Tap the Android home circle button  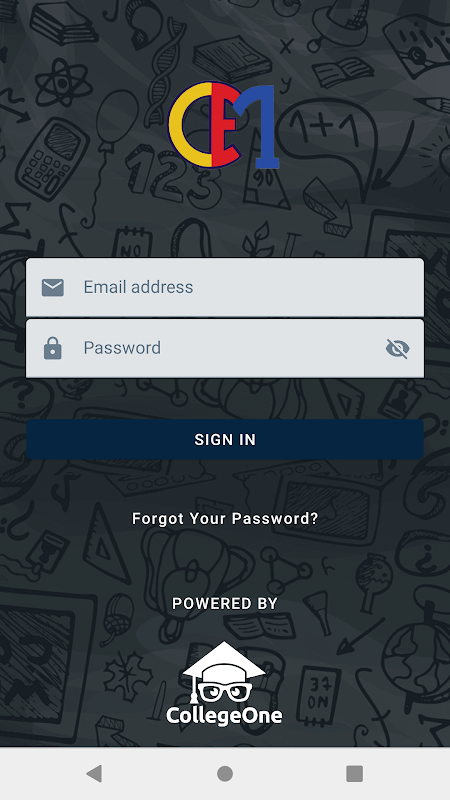[225, 773]
